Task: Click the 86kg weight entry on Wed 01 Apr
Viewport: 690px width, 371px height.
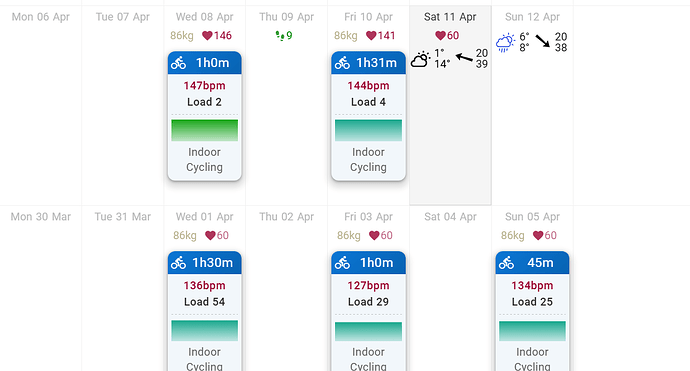Action: 185,235
